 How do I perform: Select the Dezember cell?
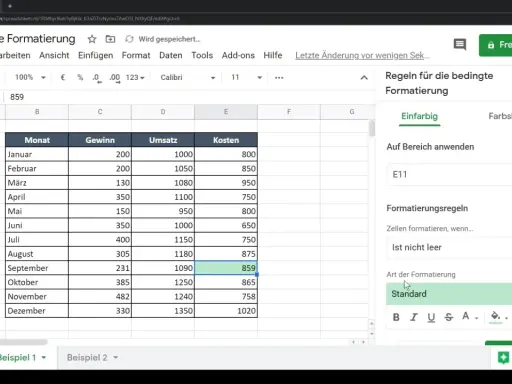point(37,311)
